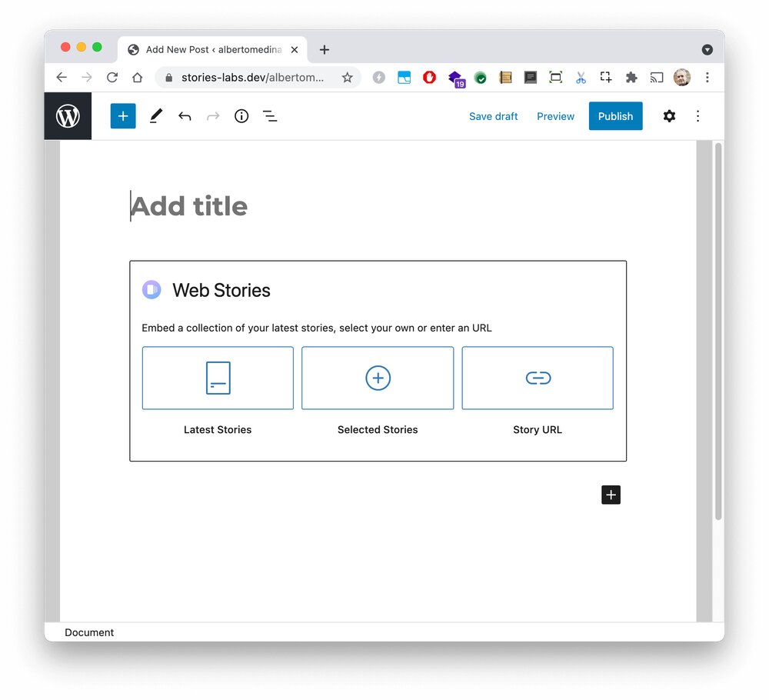Open the List View outline icon

[270, 116]
